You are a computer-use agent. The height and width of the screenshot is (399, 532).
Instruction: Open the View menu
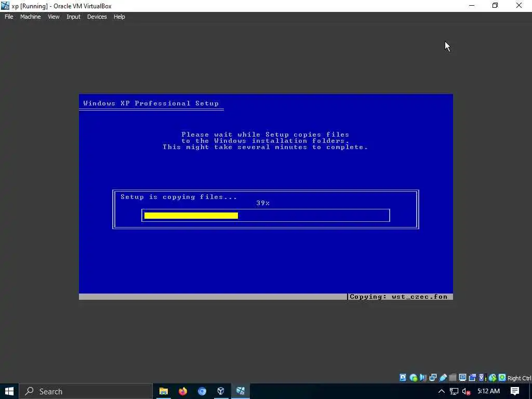click(54, 17)
